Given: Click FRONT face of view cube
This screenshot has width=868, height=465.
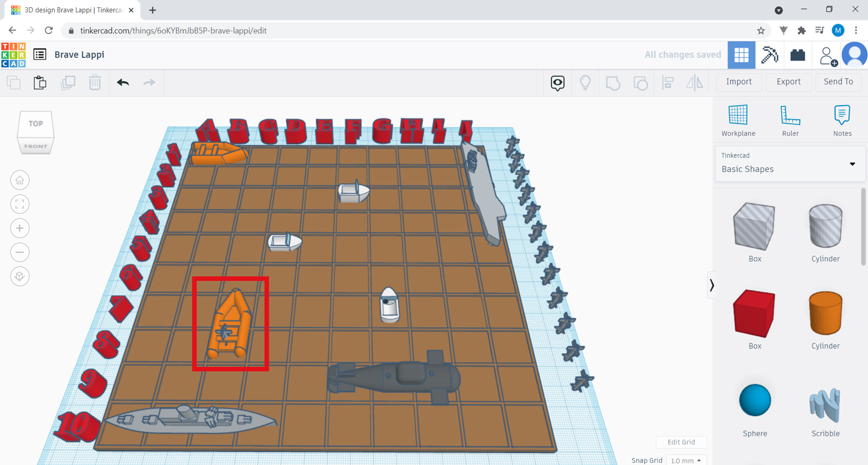Looking at the screenshot, I should coord(36,146).
